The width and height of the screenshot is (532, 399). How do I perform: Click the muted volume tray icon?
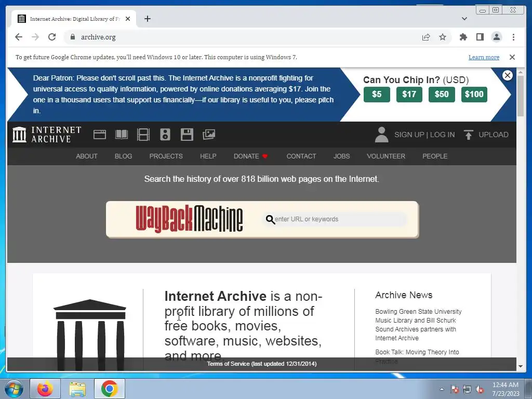[480, 389]
